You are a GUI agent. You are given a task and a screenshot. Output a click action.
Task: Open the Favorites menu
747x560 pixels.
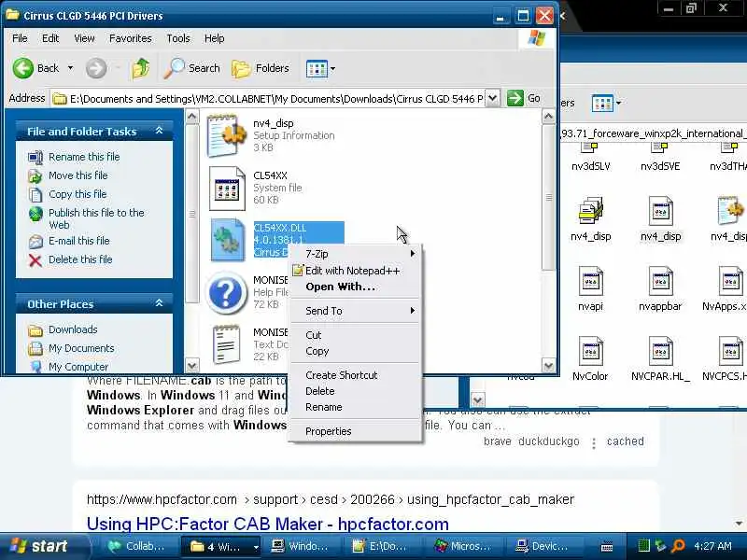click(x=130, y=38)
